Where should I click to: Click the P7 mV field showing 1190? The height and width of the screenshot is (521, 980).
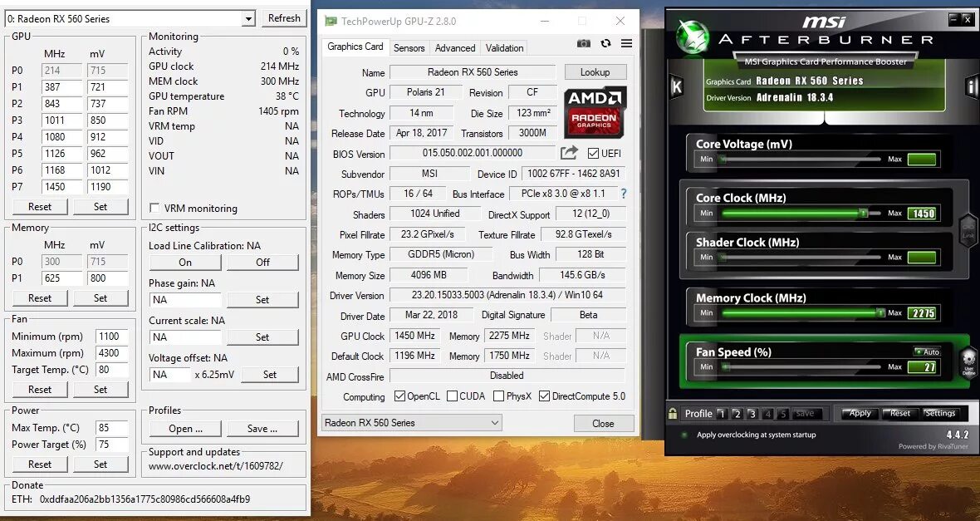tap(107, 186)
